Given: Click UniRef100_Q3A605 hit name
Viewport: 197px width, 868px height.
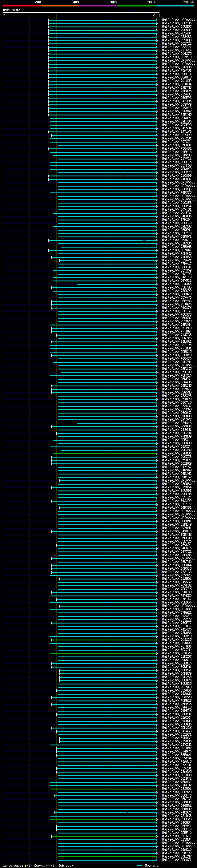Looking at the screenshot, I should pos(176,772).
